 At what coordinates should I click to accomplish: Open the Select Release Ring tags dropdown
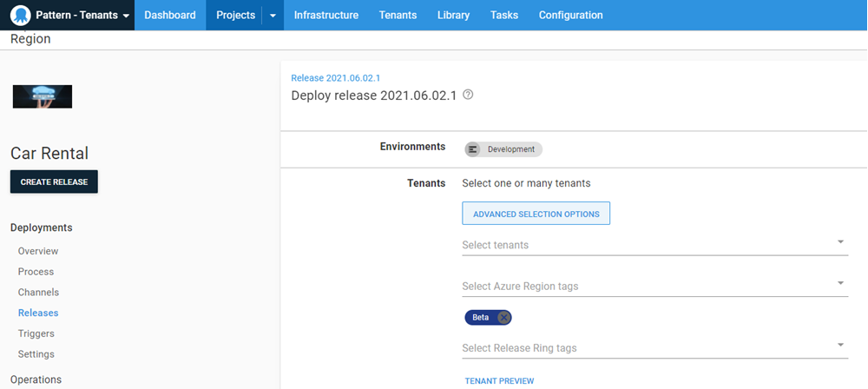839,346
